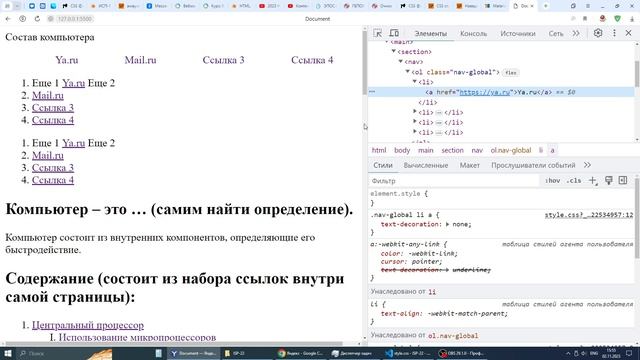This screenshot has height=360, width=640.
Task: Expand the text-decoration none shorthand triangle
Action: 447,224
